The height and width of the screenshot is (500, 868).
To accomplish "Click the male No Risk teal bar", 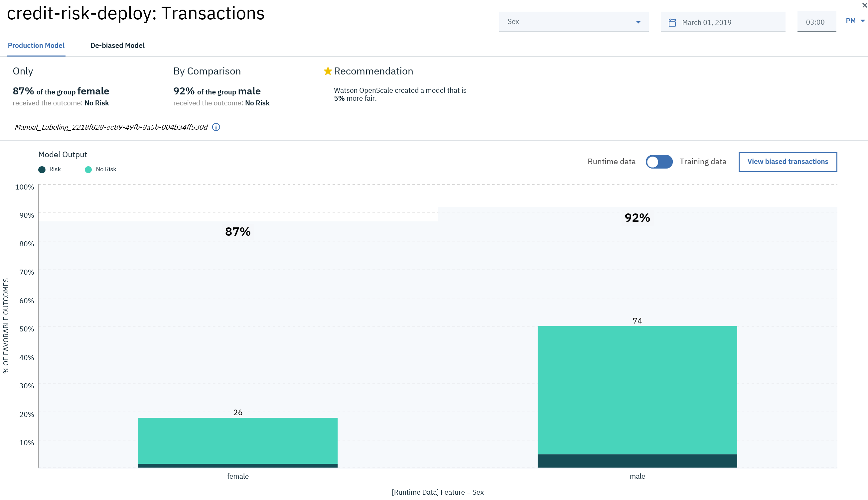I will click(x=637, y=390).
